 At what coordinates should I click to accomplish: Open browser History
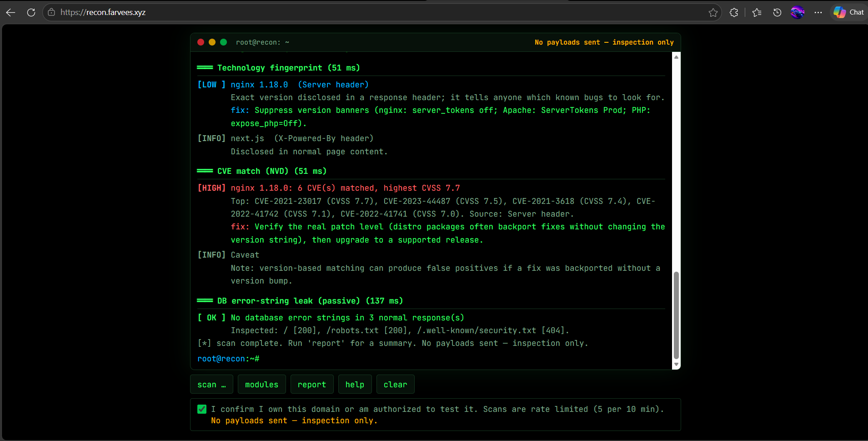click(x=777, y=12)
